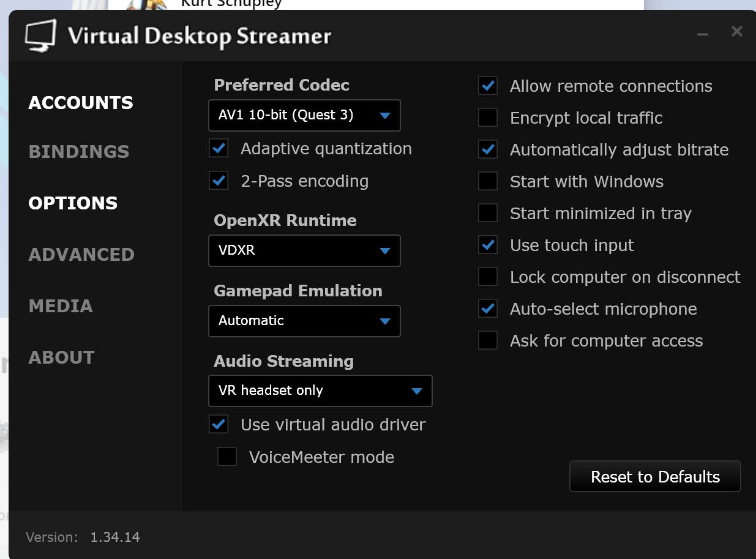Select the Options section
756x559 pixels.
coord(73,203)
